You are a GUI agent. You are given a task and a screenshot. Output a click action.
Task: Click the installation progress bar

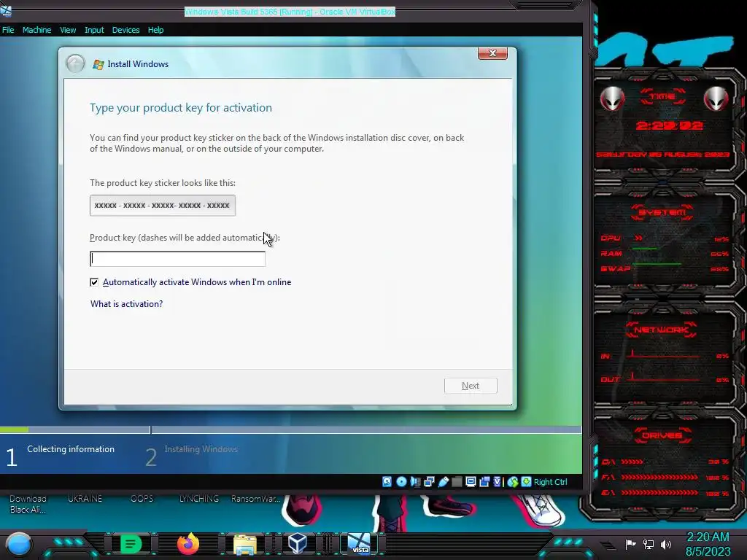coord(290,429)
